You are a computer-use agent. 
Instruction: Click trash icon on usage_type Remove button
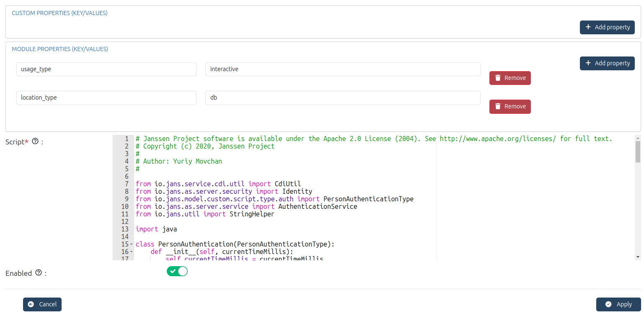click(498, 78)
